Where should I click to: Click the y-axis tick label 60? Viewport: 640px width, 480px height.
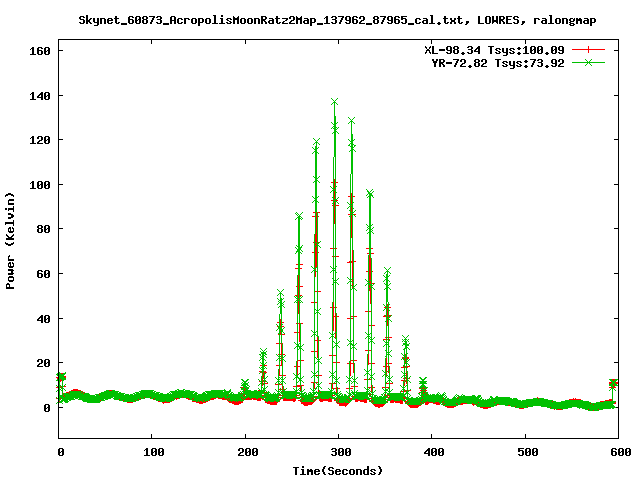click(x=43, y=274)
